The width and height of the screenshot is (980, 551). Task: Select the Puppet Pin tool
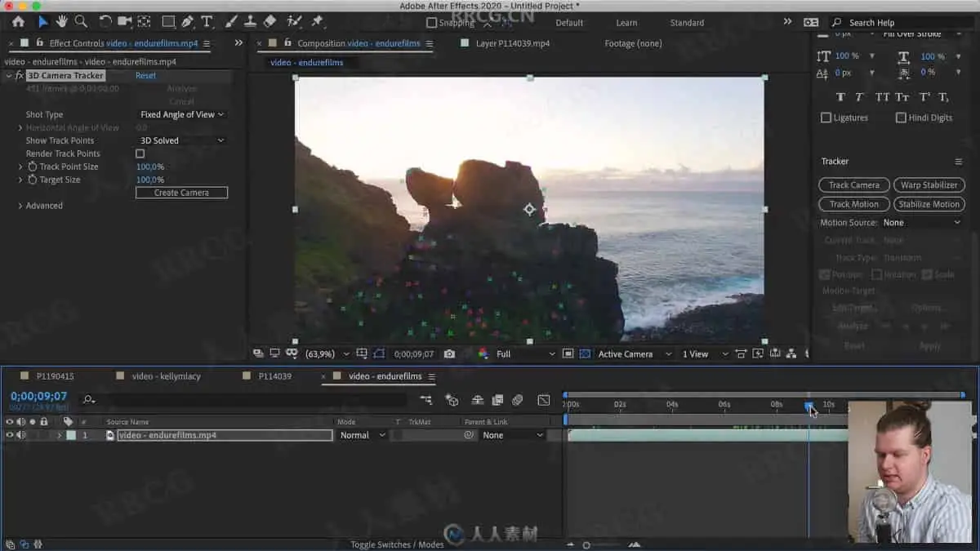(x=317, y=22)
